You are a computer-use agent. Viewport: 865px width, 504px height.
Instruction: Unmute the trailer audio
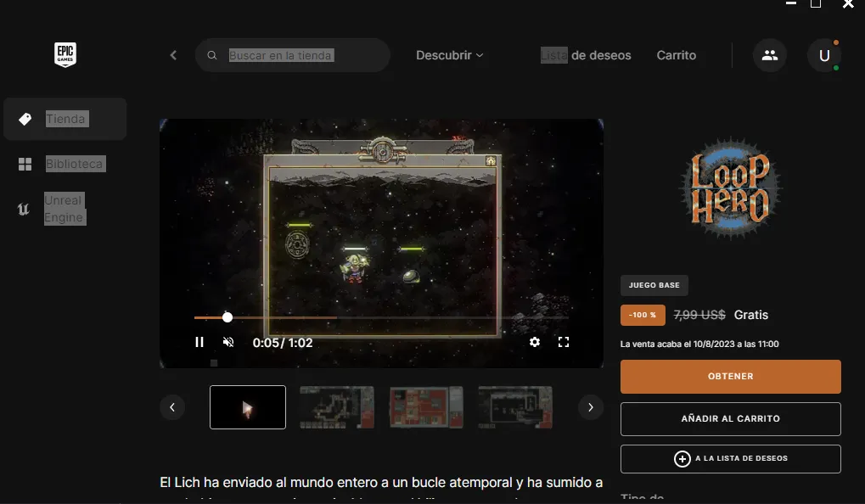[227, 343]
